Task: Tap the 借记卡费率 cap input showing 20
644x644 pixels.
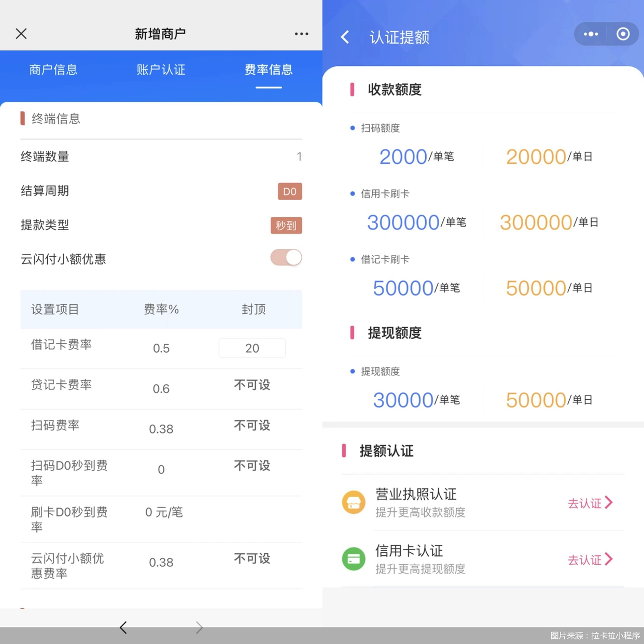Action: 252,348
